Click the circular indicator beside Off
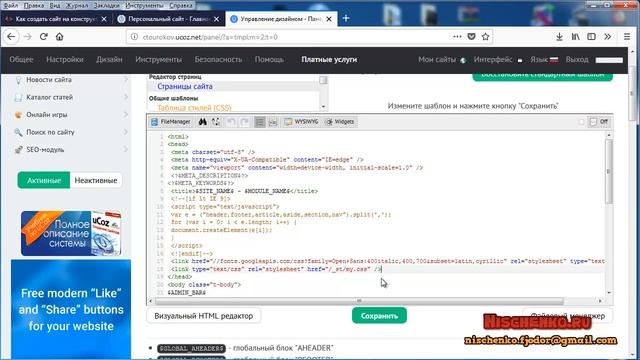 581,122
